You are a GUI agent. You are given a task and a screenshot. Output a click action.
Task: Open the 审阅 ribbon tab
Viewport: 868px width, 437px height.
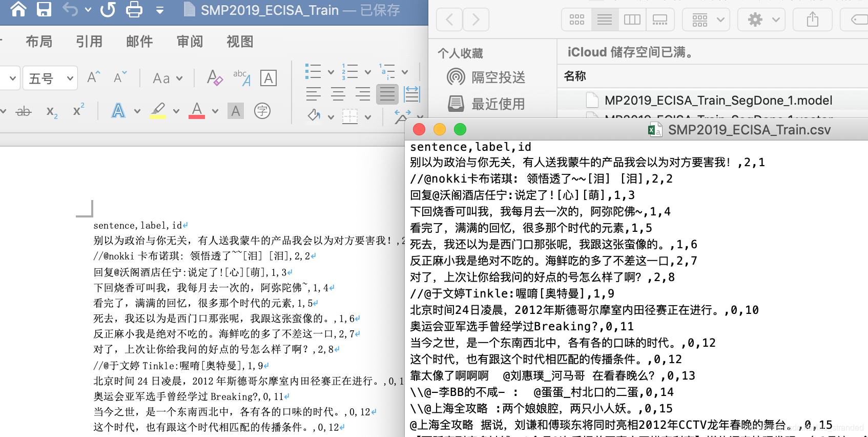tap(190, 42)
